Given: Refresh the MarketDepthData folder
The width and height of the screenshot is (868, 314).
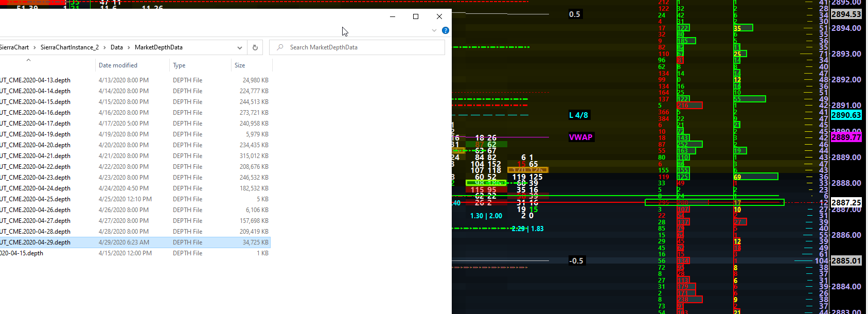Looking at the screenshot, I should tap(255, 47).
